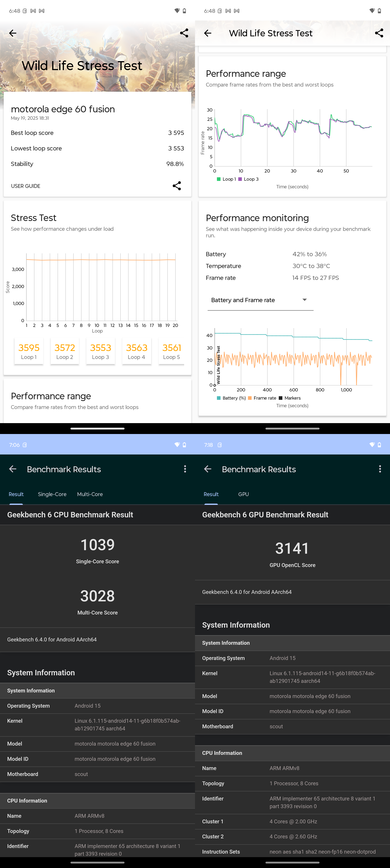Screen dimensions: 390x868
Task: Go back from Geekbench CPU results
Action: click(x=12, y=469)
